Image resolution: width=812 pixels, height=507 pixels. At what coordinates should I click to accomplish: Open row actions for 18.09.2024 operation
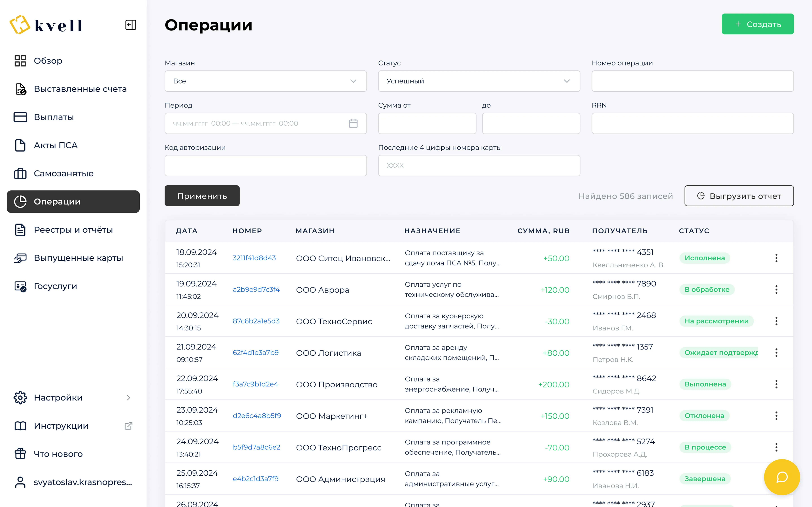click(776, 258)
